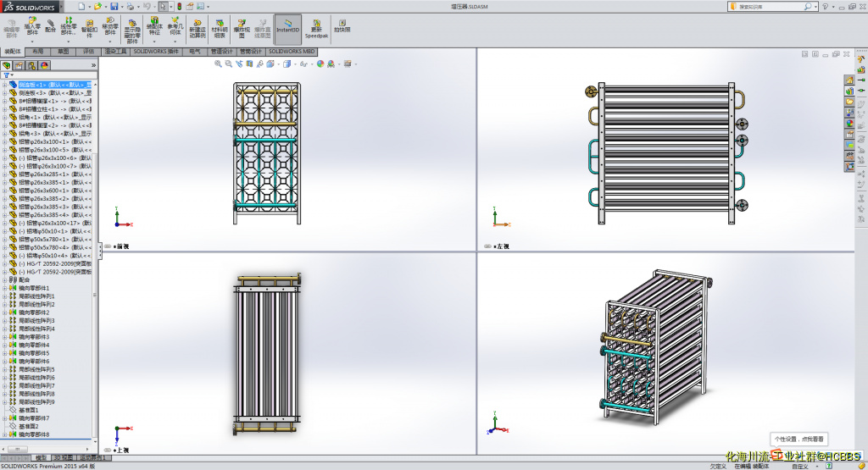This screenshot has width=868, height=470.
Task: Expand the 配合 (Mates) folder in the tree
Action: (4, 279)
